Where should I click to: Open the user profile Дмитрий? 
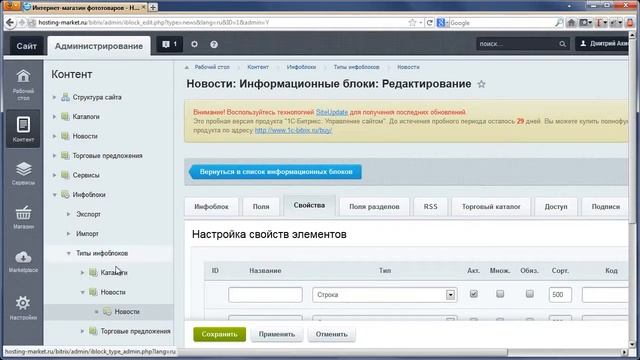click(x=603, y=44)
